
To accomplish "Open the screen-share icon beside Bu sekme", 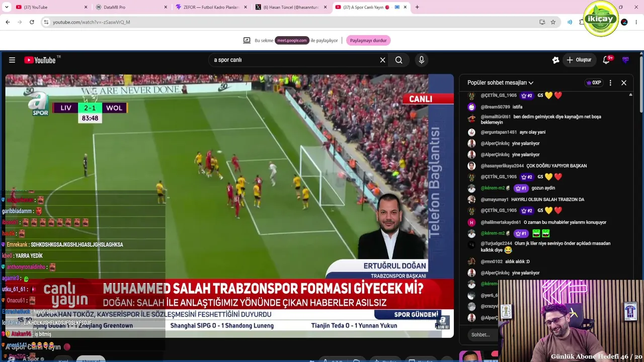I will tap(247, 40).
